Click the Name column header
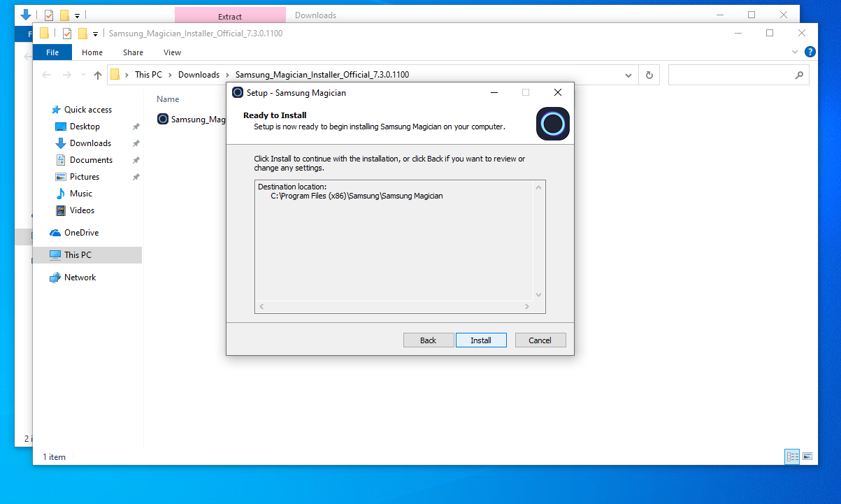 point(168,99)
